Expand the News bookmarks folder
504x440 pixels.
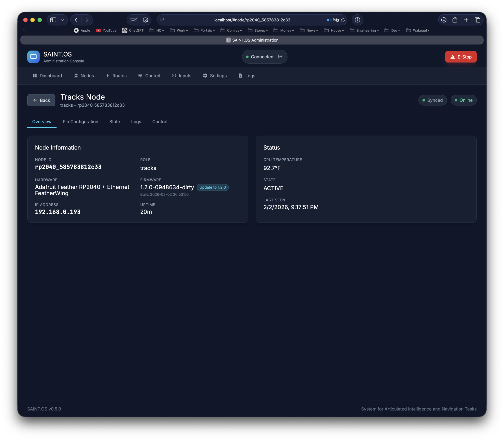(309, 31)
